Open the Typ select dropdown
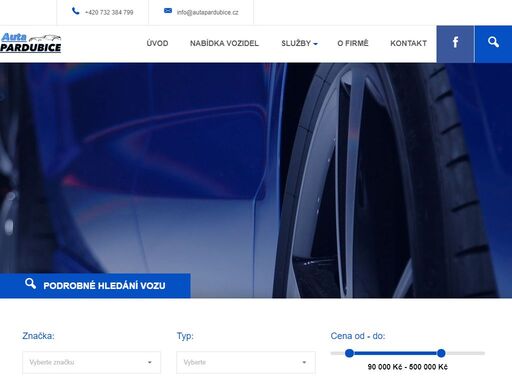Image resolution: width=512 pixels, height=384 pixels. (x=246, y=362)
